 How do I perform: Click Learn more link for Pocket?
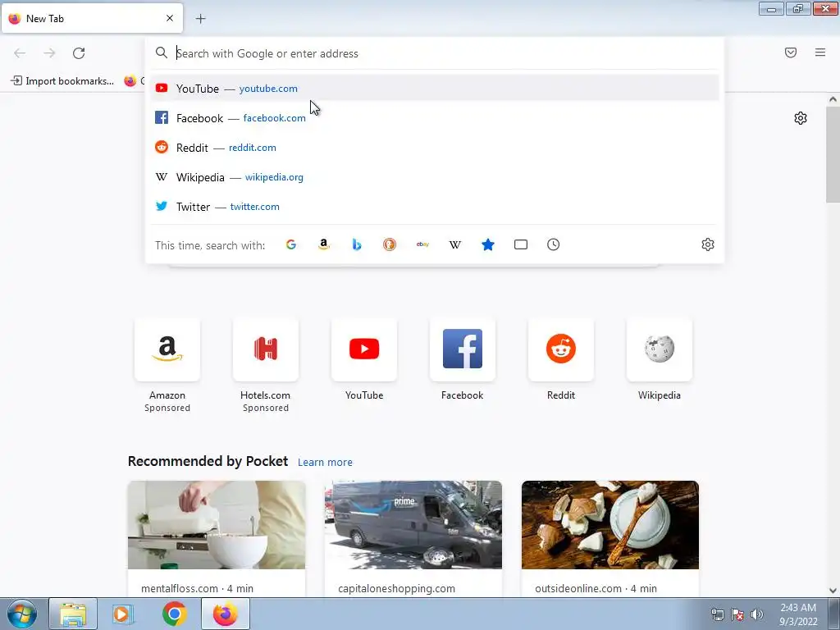point(325,463)
